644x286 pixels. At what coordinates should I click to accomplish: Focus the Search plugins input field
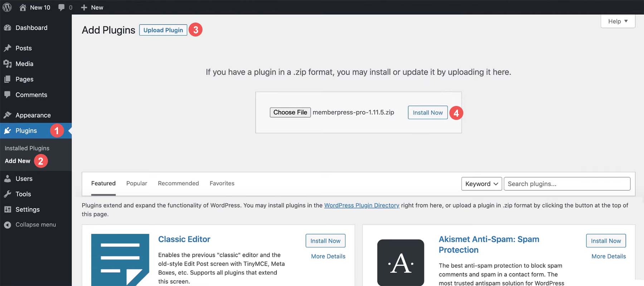[x=567, y=184]
